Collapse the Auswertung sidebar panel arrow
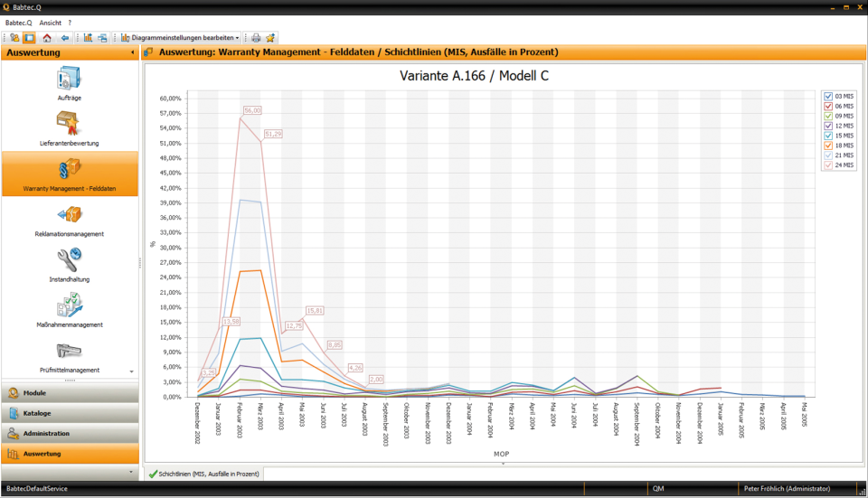The height and width of the screenshot is (498, 868). pos(132,52)
